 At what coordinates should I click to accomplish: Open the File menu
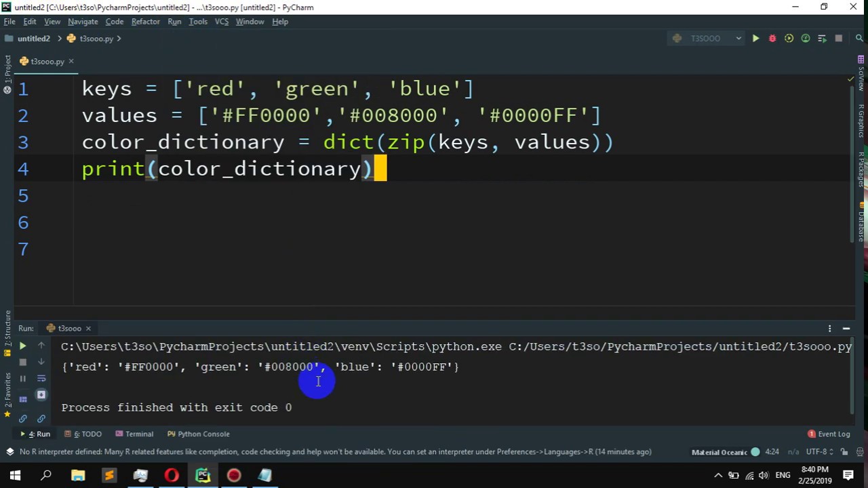coord(9,22)
